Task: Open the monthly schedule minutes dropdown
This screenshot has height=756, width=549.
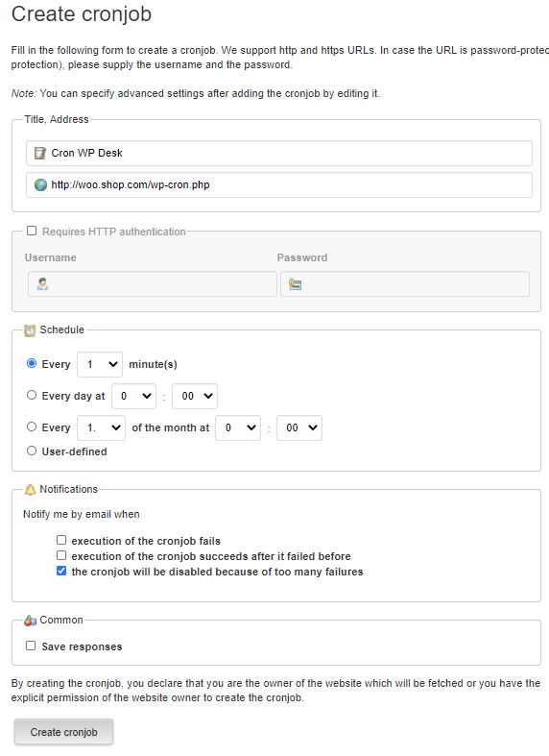Action: tap(299, 428)
